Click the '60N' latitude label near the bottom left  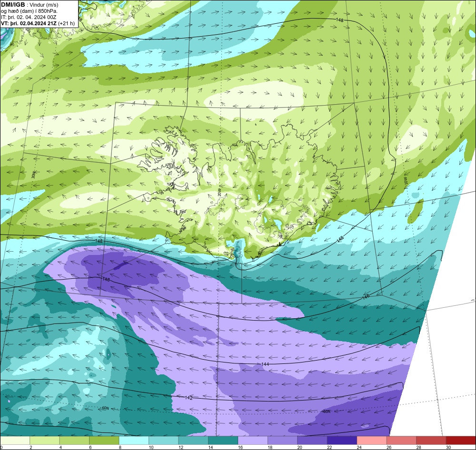point(105,408)
